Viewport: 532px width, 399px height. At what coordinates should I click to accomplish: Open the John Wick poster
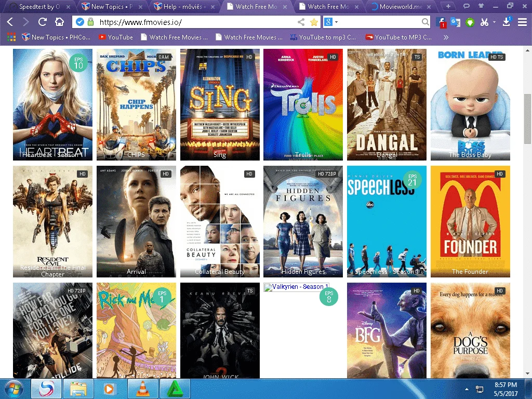pos(220,330)
